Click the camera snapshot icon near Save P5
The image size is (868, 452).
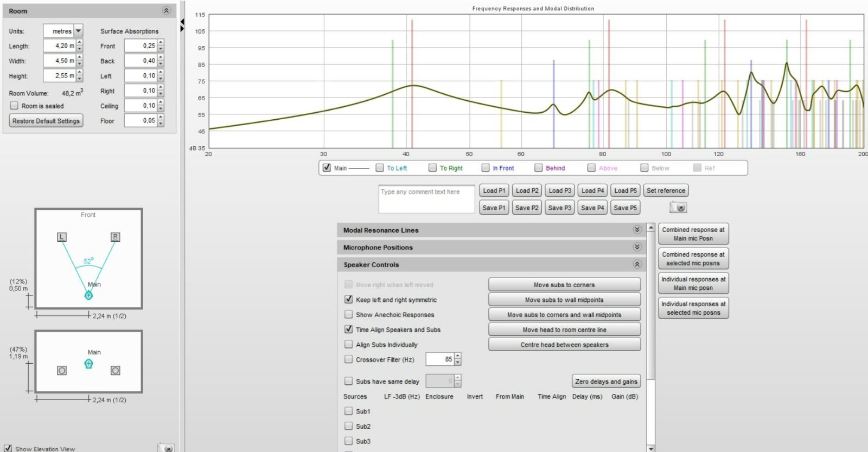tap(678, 207)
